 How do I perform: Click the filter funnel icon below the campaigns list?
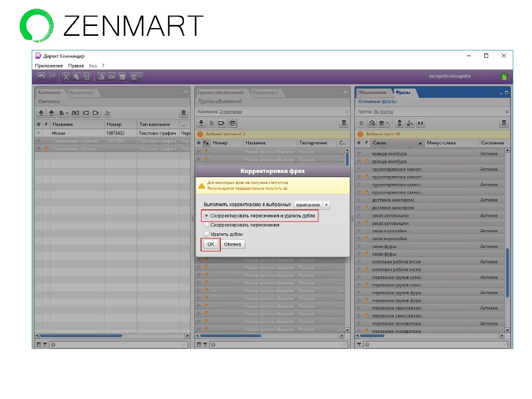tap(45, 345)
